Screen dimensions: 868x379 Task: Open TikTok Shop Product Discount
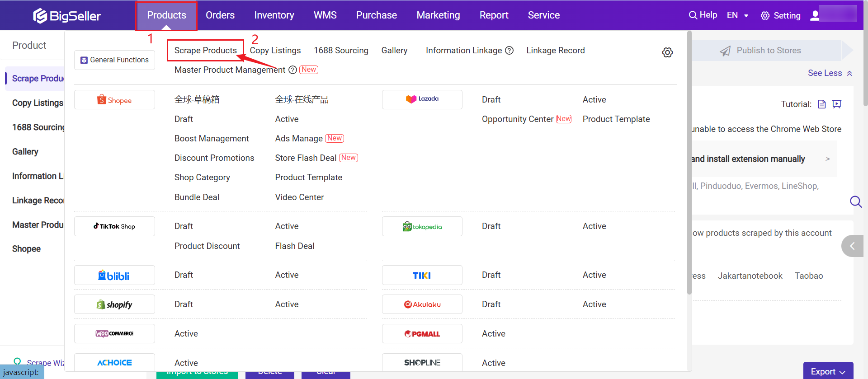(207, 246)
